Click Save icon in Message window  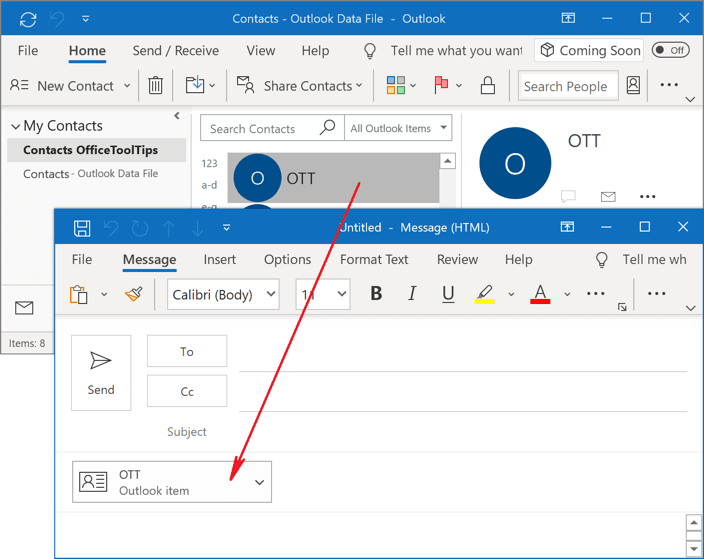82,228
